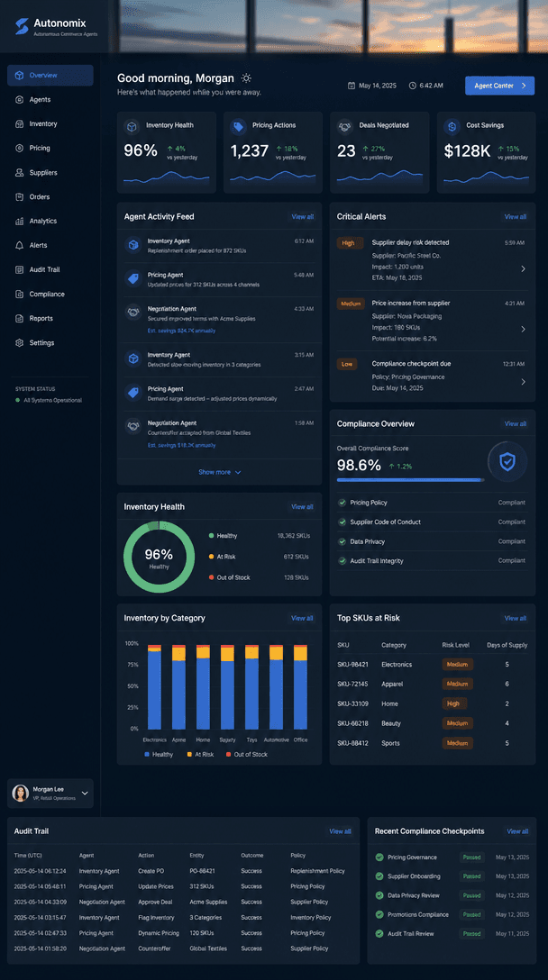Open the Agent Center button

click(500, 86)
